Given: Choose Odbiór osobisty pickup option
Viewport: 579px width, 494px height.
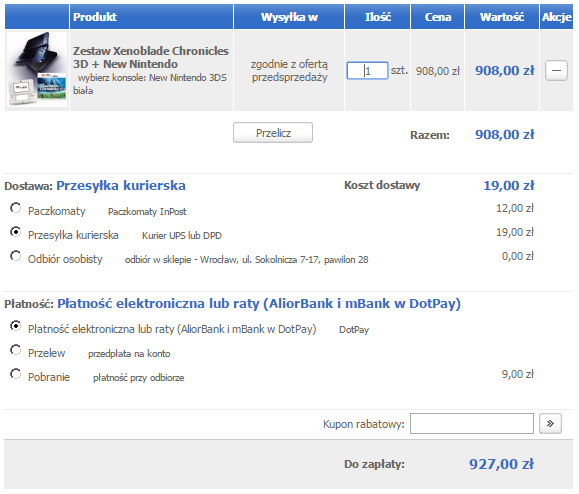Looking at the screenshot, I should click(16, 256).
